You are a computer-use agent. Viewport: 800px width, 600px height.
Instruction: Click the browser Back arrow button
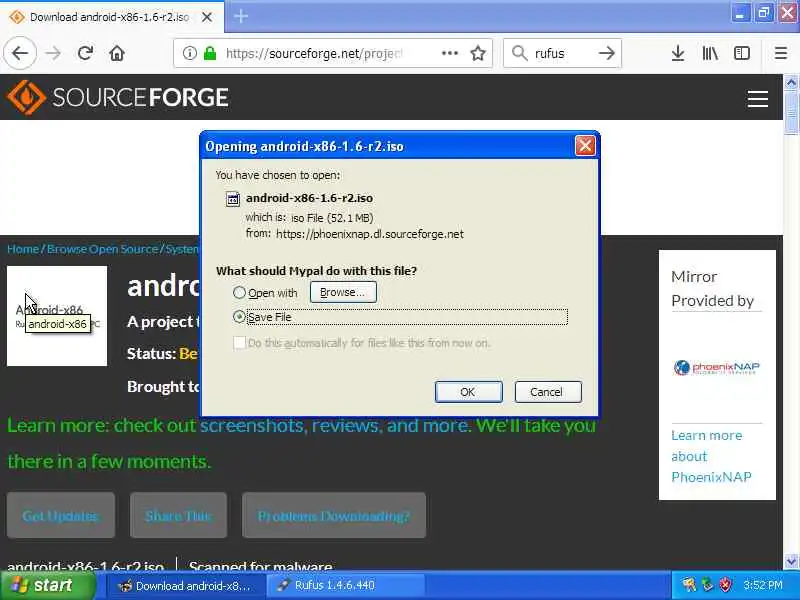click(x=20, y=53)
